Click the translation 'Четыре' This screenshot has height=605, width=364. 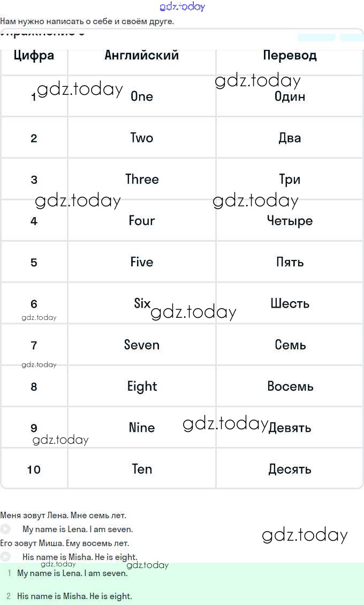(x=290, y=220)
